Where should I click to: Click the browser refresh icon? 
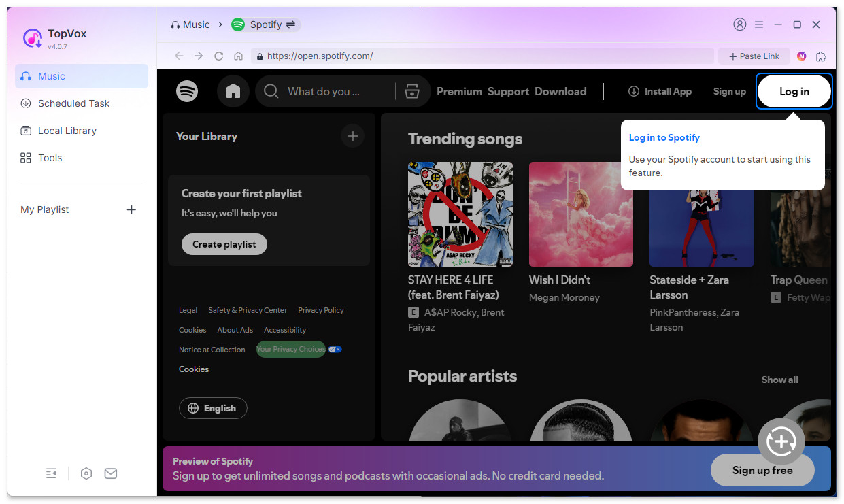point(218,56)
